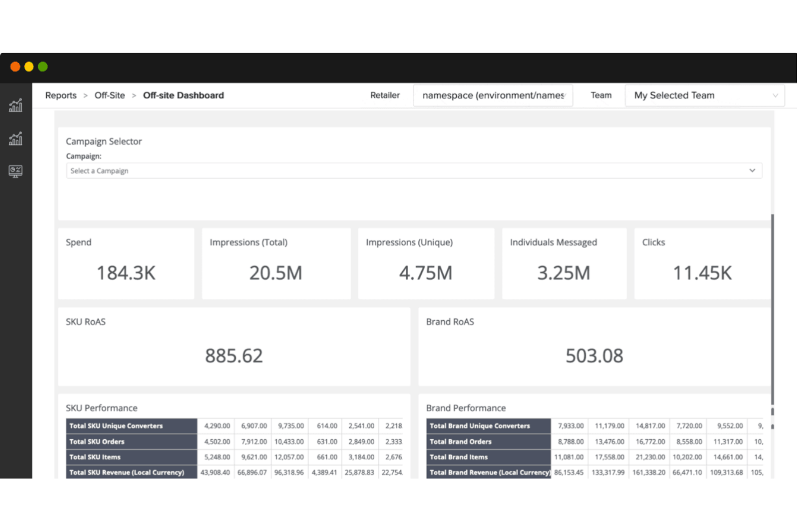Click the Total SKU Orders row header

pyautogui.click(x=96, y=441)
